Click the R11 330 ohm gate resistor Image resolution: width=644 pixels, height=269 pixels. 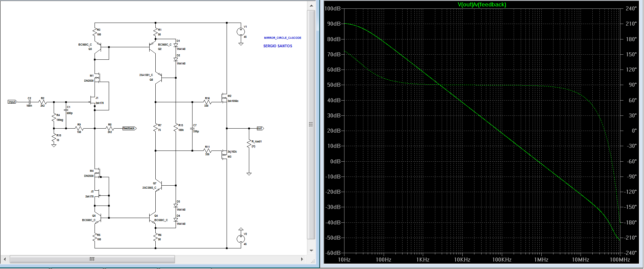207,151
